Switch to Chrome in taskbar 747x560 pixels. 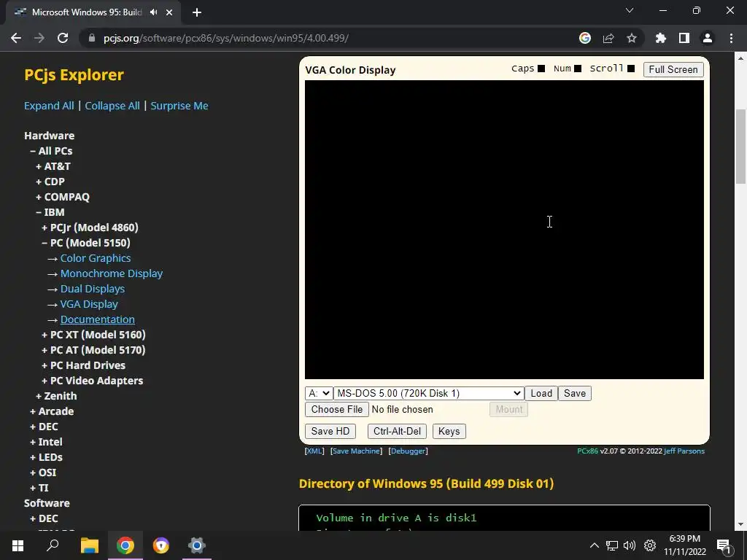coord(125,545)
